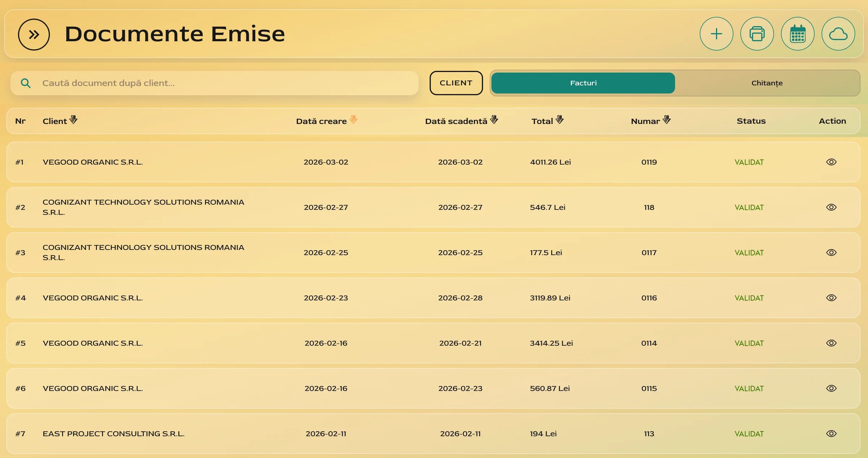Click the printer icon in header
Image resolution: width=868 pixels, height=458 pixels.
click(757, 34)
